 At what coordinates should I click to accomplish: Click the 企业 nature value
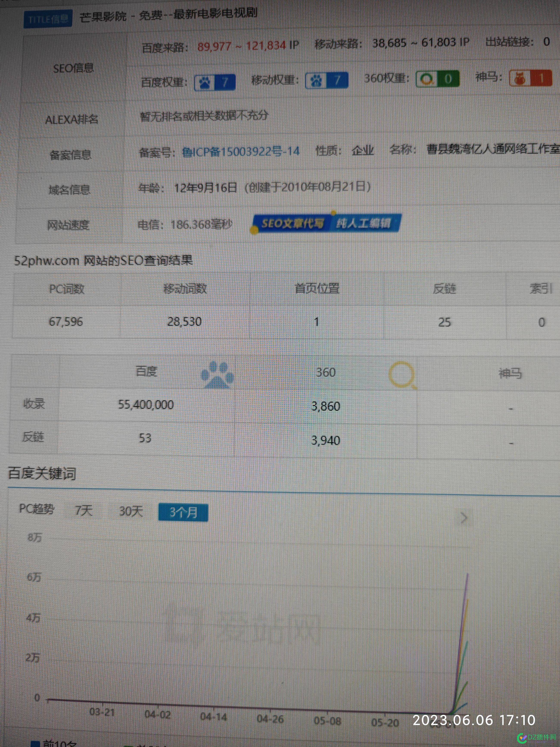click(363, 150)
